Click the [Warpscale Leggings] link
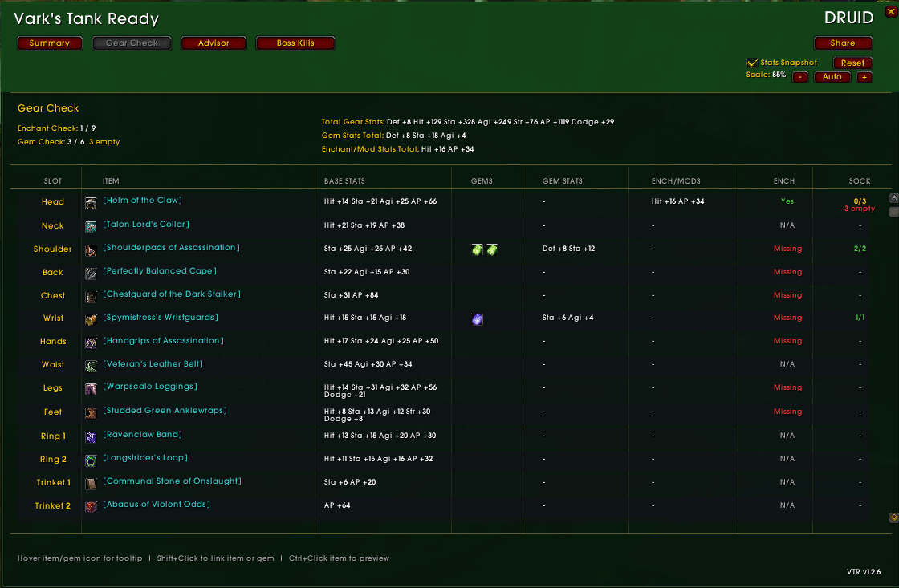Viewport: 899px width, 588px height. (x=149, y=387)
